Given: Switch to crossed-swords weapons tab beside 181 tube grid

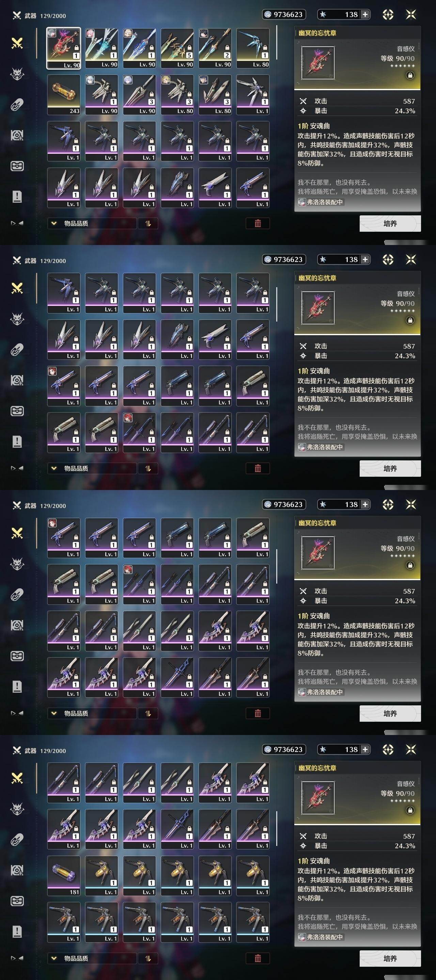Looking at the screenshot, I should pos(17,778).
